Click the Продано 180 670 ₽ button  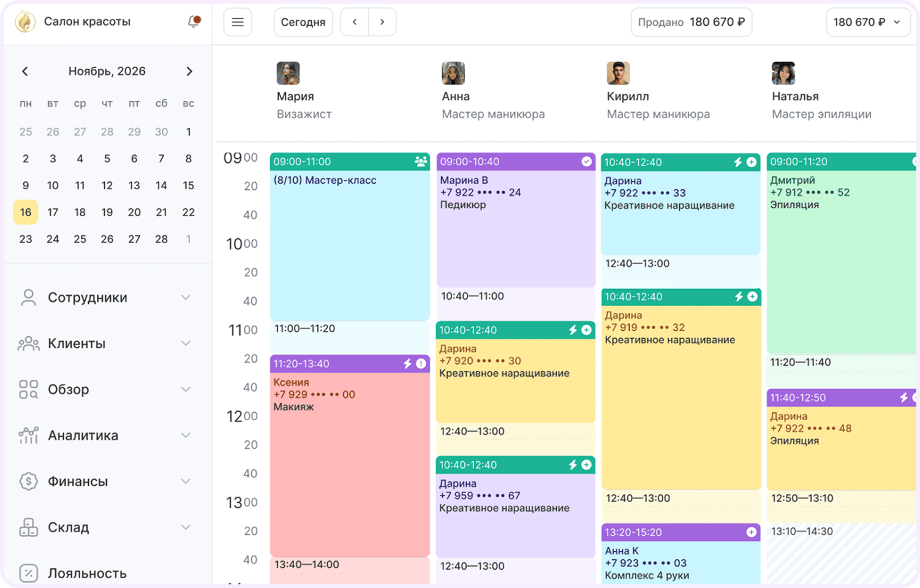pyautogui.click(x=692, y=22)
